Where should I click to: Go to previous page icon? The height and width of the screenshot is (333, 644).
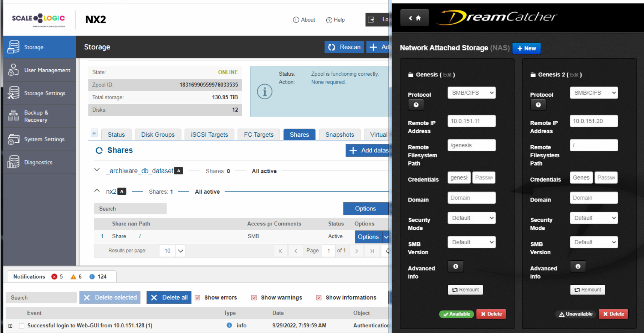[x=296, y=251]
